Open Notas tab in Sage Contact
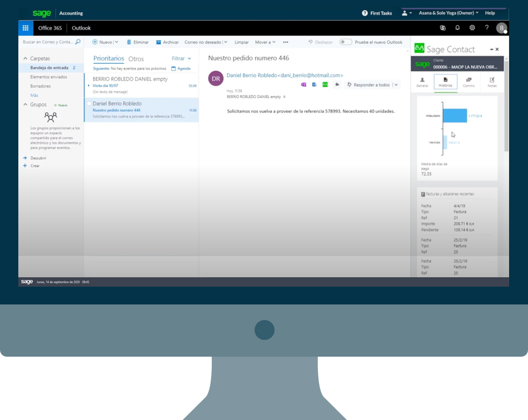Viewport: 528px width, 420px height. [492, 82]
